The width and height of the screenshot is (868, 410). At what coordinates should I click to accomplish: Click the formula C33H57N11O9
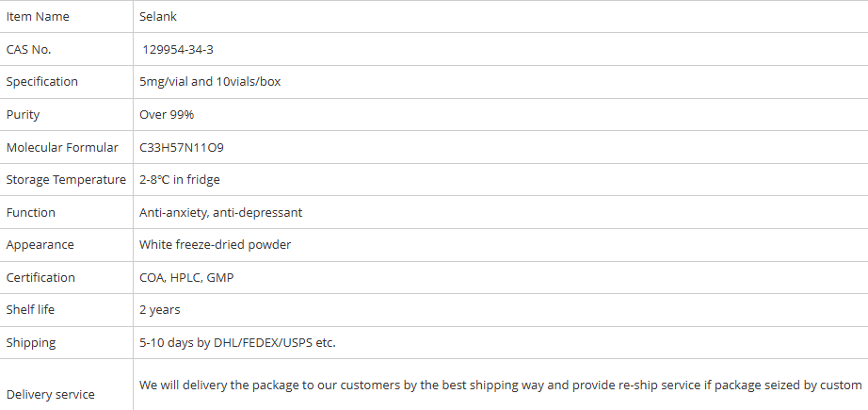tap(182, 148)
